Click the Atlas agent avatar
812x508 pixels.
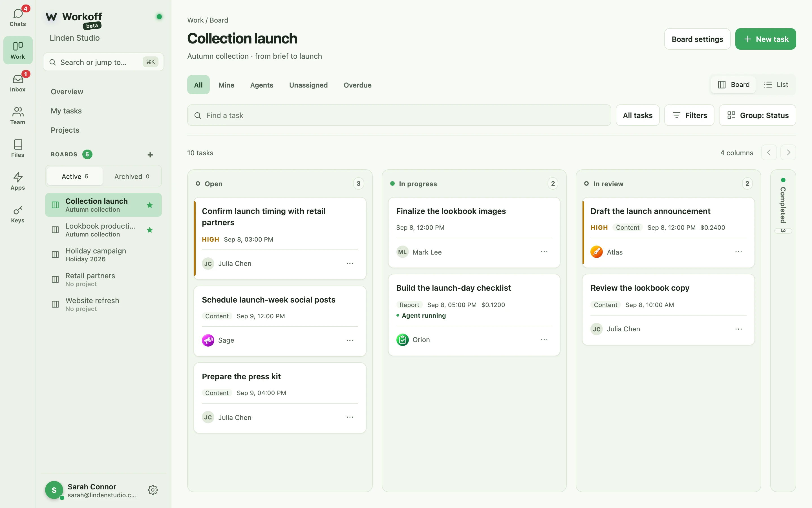tap(596, 252)
